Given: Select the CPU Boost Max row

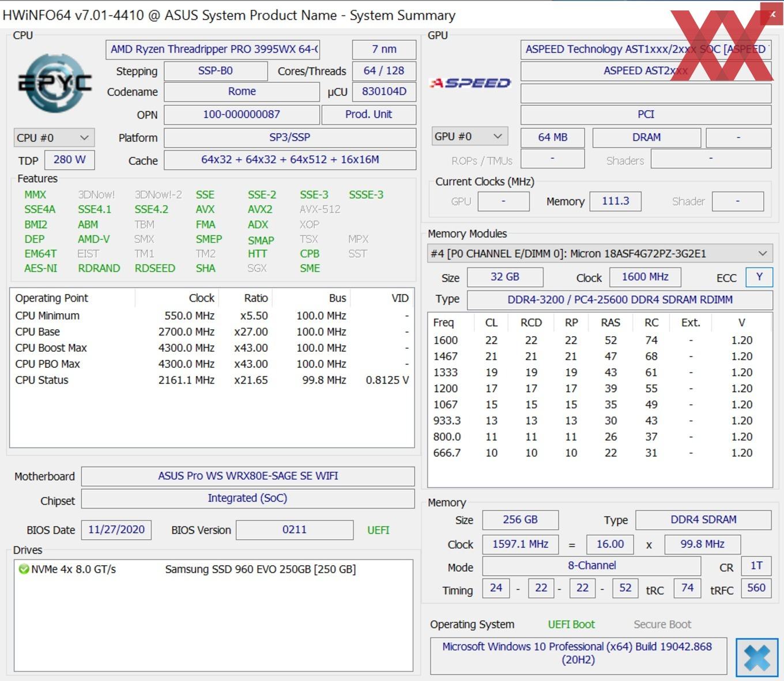Looking at the screenshot, I should point(212,348).
